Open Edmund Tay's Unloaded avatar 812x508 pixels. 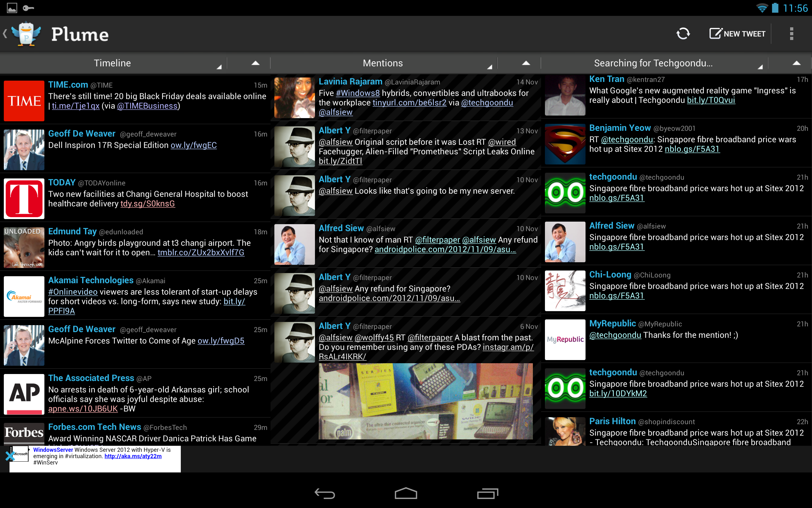pos(24,247)
